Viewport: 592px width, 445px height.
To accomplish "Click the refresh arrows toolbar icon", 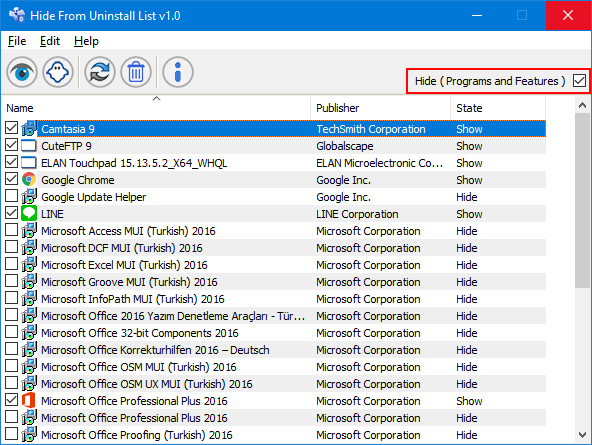I will tap(100, 72).
